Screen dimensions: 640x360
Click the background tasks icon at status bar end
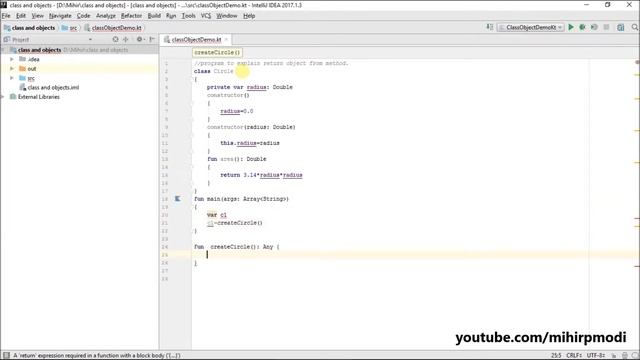(635, 356)
